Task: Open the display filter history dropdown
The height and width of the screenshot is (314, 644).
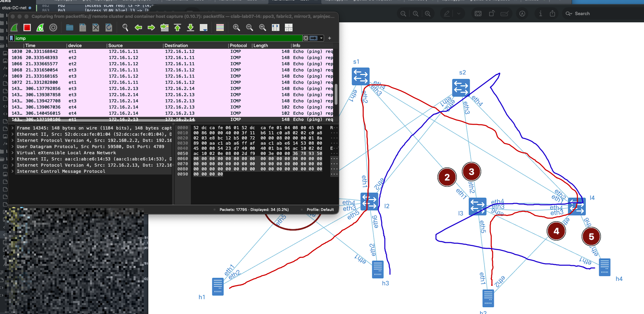Action: [321, 38]
